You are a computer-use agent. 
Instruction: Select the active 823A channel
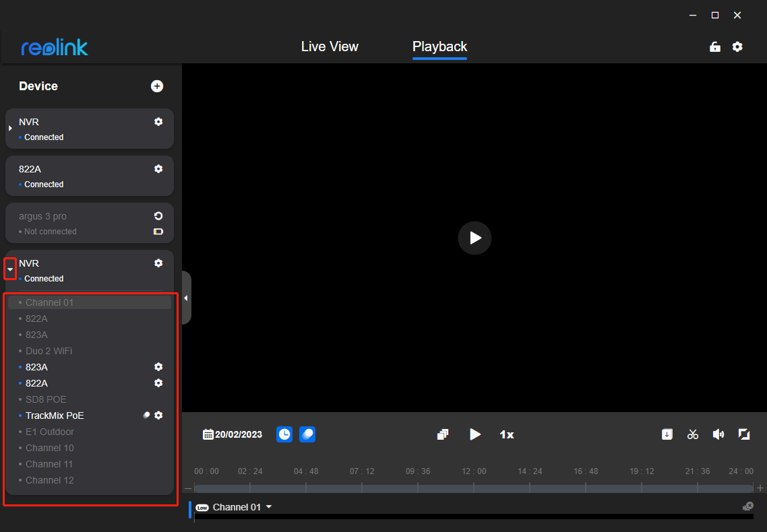point(36,367)
